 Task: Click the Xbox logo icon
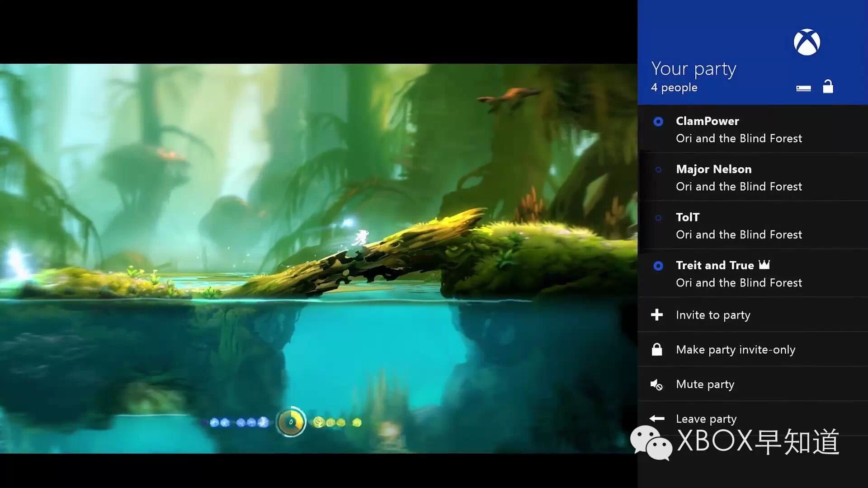(x=807, y=42)
